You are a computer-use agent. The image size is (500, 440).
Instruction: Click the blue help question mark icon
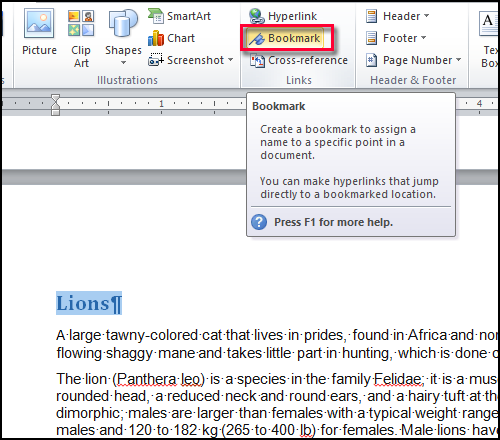click(259, 222)
